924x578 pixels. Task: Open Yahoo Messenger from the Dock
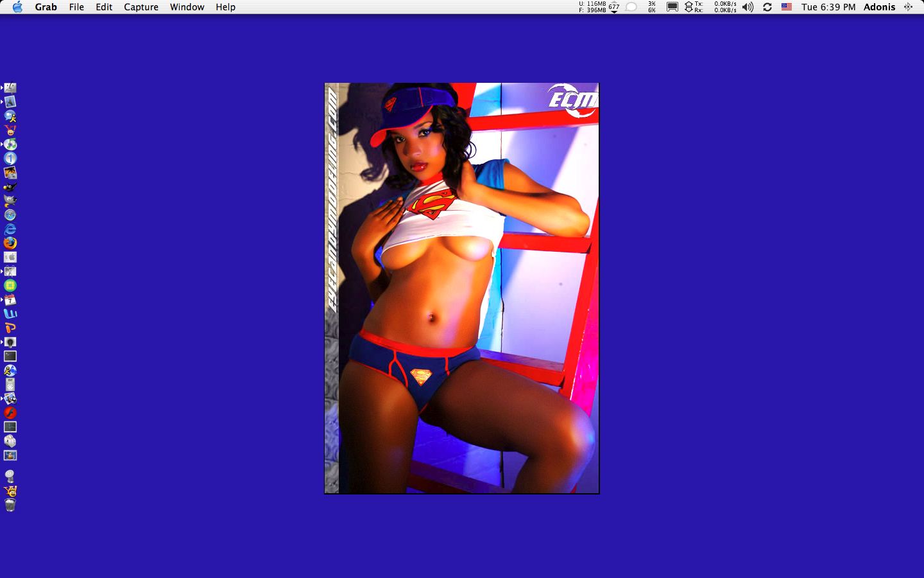point(10,130)
